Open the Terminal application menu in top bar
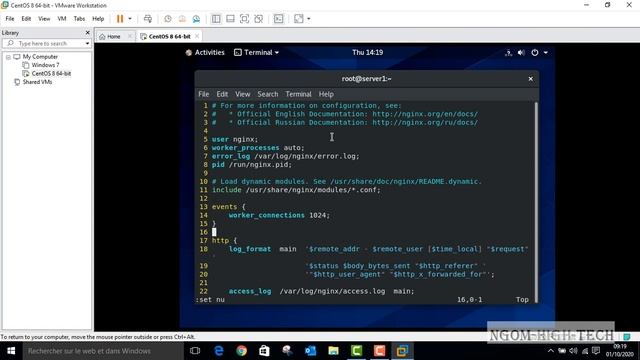 tap(256, 52)
